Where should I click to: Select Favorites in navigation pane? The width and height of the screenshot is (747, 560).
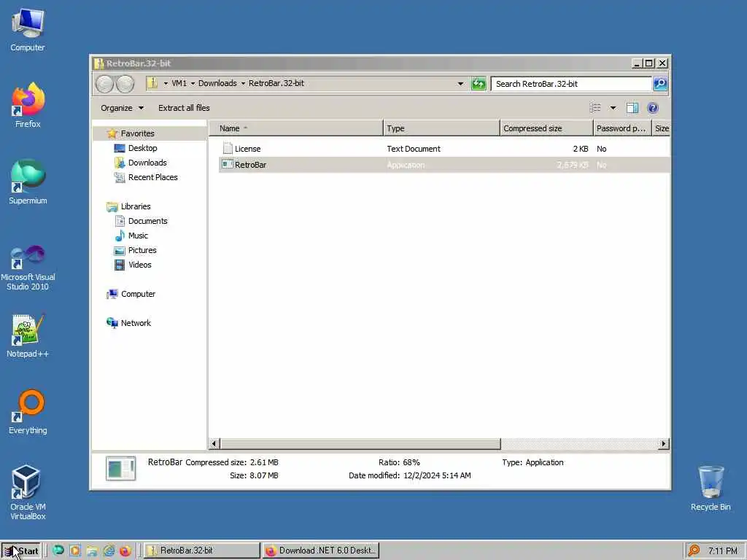click(x=137, y=133)
